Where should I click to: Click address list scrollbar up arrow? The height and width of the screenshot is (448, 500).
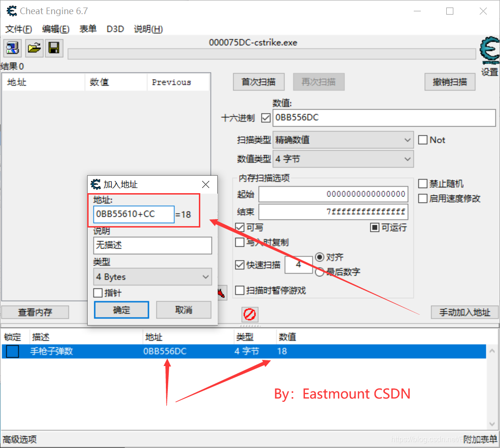pyautogui.click(x=492, y=351)
